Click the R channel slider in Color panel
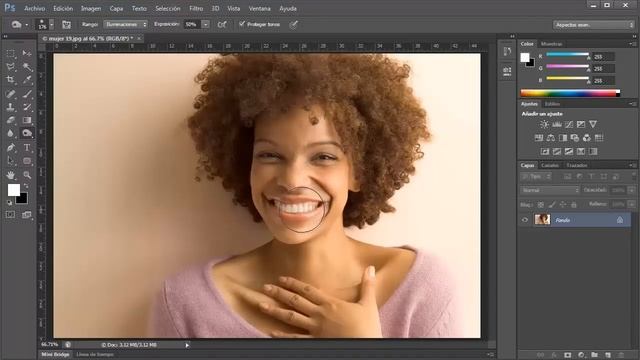The width and height of the screenshot is (640, 360). (x=567, y=54)
